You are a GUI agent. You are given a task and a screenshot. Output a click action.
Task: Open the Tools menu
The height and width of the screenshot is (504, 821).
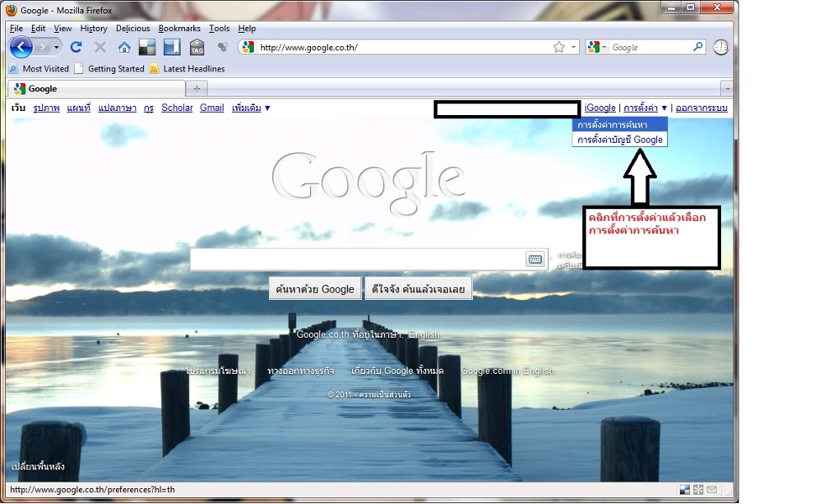click(x=219, y=29)
